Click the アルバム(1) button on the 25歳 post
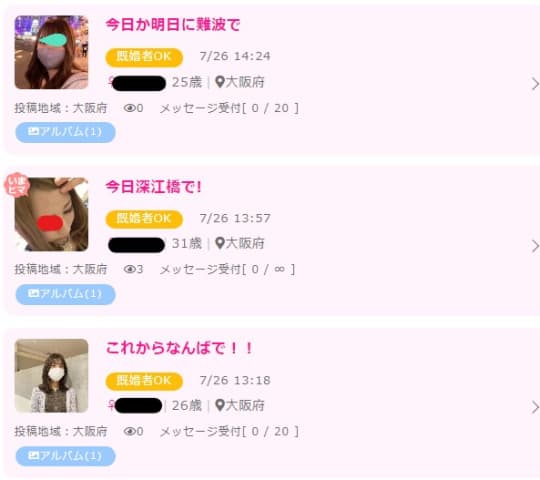This screenshot has width=540, height=480. (65, 132)
